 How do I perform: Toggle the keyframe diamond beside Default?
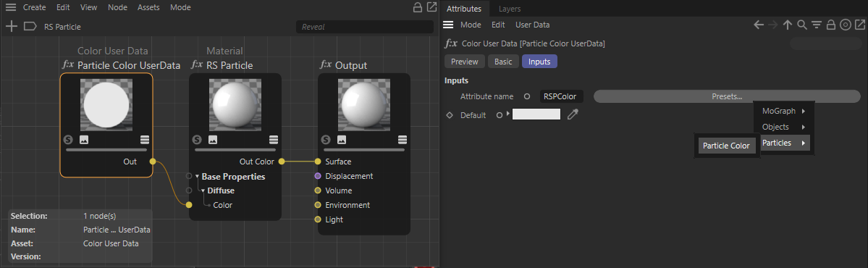449,115
